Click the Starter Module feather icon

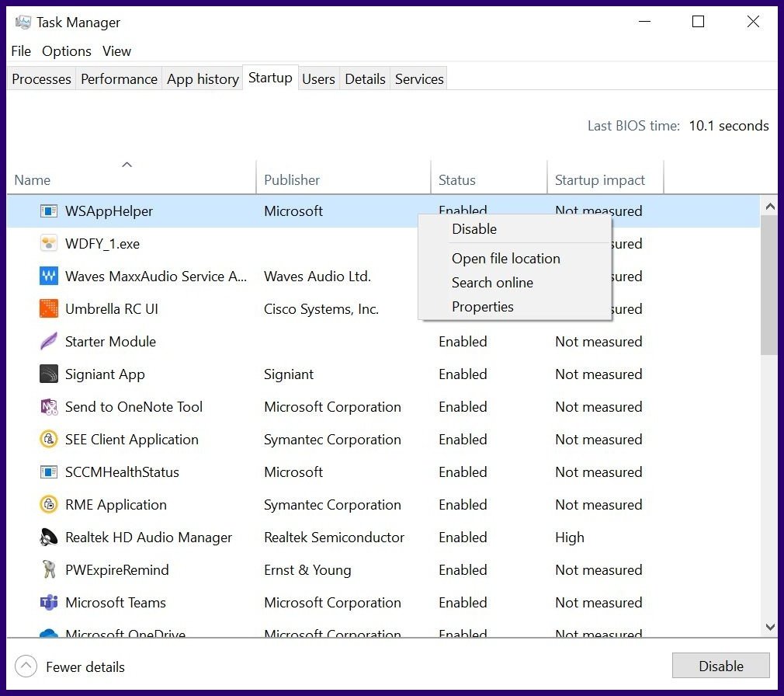48,342
